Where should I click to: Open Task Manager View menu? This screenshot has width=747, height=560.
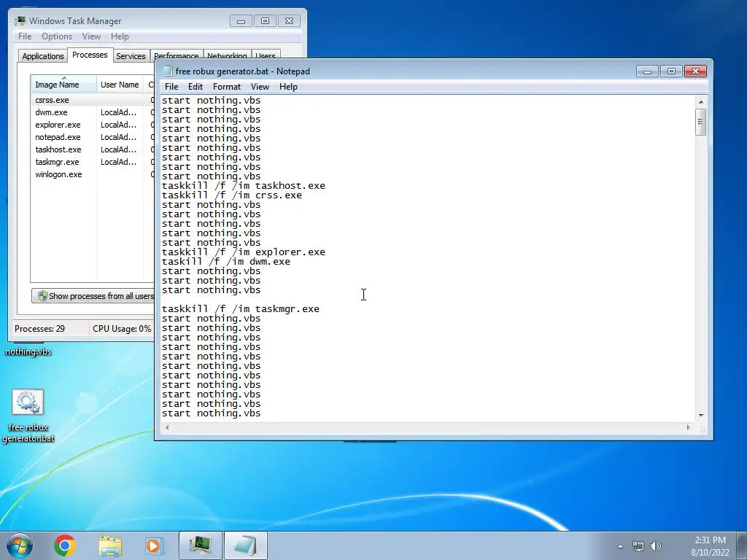coord(91,36)
